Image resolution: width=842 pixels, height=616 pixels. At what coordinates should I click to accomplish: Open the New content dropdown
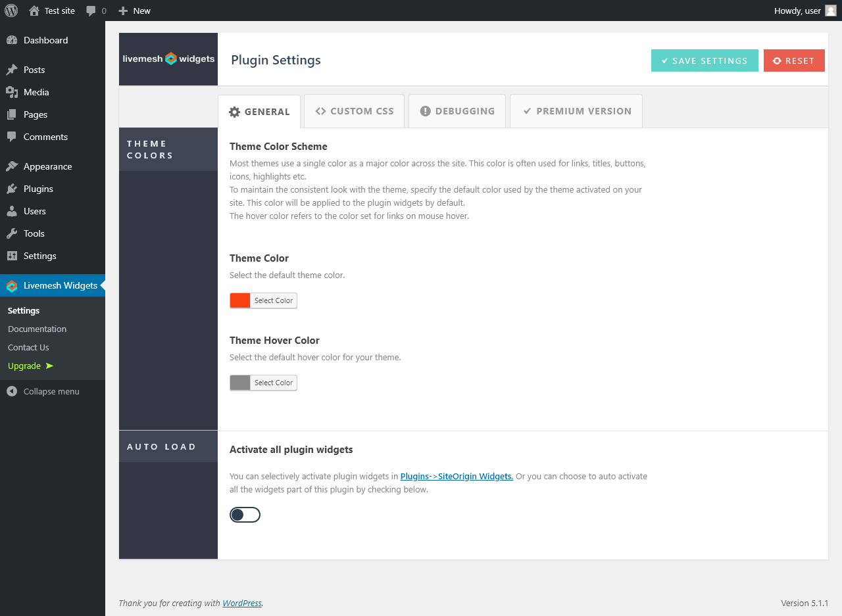point(135,11)
